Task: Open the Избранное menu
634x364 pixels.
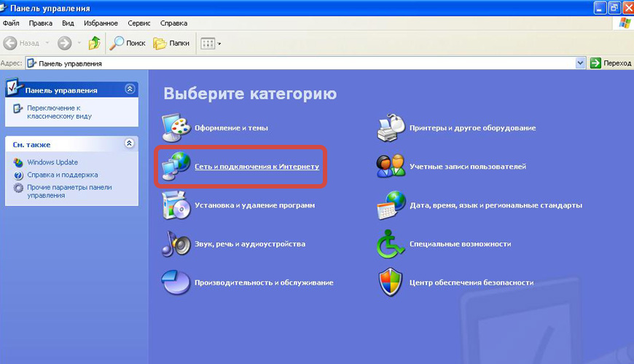Action: 101,23
